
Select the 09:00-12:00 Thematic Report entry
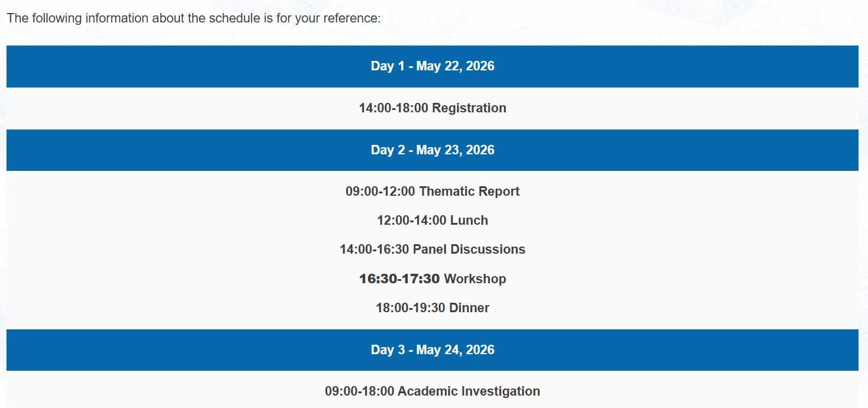[x=433, y=192]
